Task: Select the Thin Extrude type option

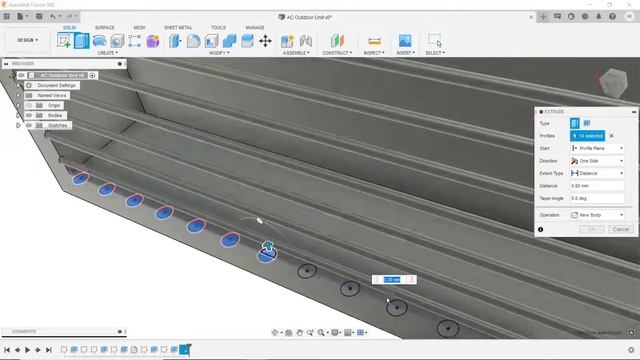Action: pyautogui.click(x=587, y=123)
